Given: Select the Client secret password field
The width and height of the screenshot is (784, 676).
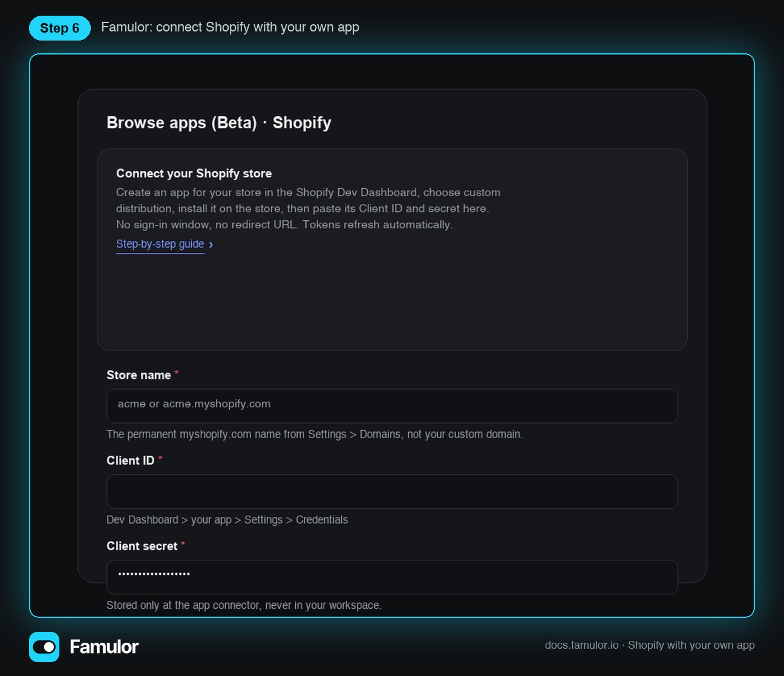Looking at the screenshot, I should tap(392, 577).
